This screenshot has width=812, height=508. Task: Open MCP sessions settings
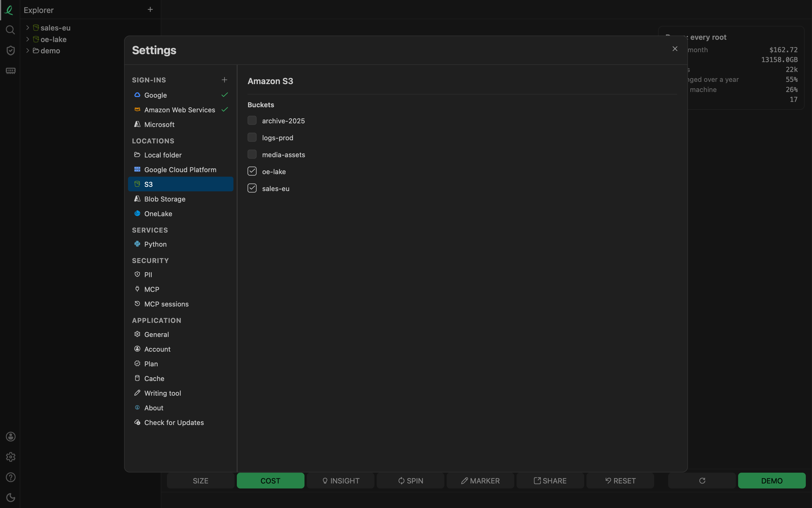click(180, 304)
